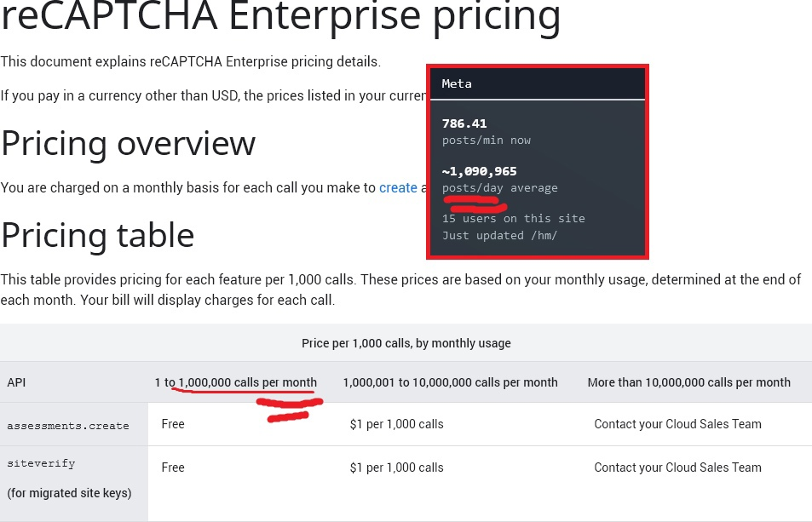Click the Free cell for siteverify
Viewport: 812px width, 522px height.
(173, 468)
